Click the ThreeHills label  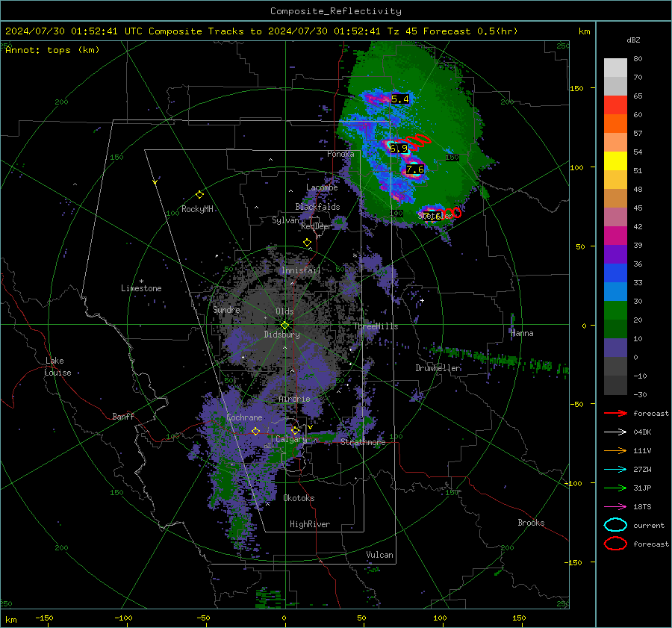click(376, 326)
